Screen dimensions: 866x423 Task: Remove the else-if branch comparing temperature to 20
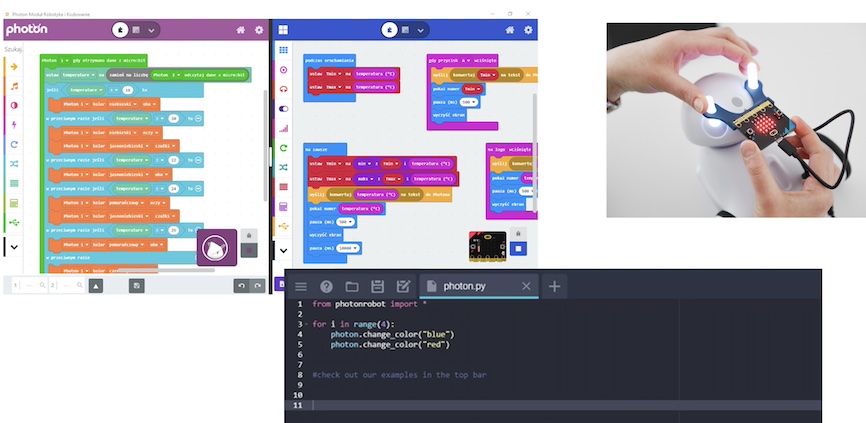click(x=198, y=118)
